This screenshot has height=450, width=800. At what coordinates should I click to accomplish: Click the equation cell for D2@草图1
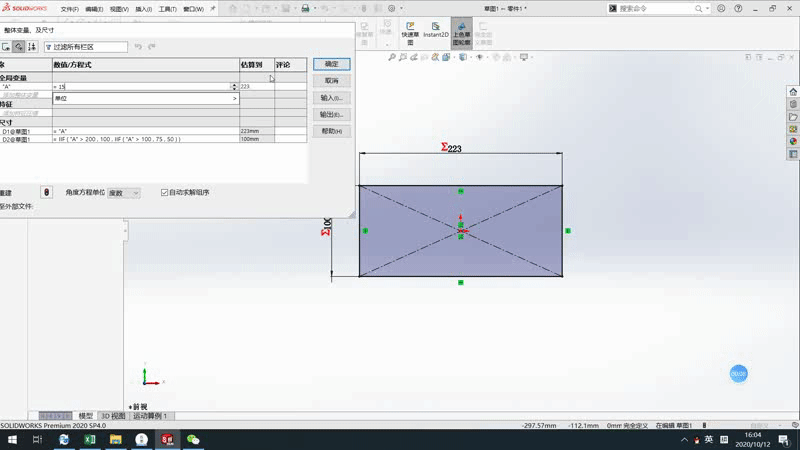(x=145, y=139)
